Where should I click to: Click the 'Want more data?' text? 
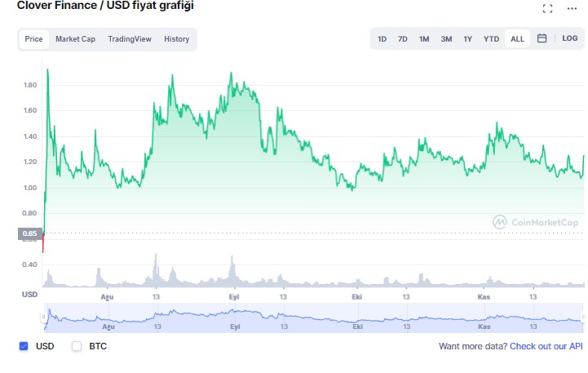tap(473, 346)
